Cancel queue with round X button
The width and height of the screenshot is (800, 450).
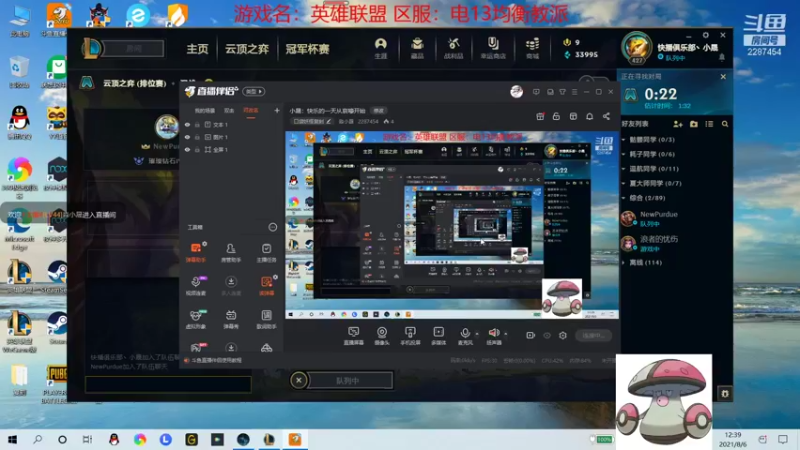point(298,380)
